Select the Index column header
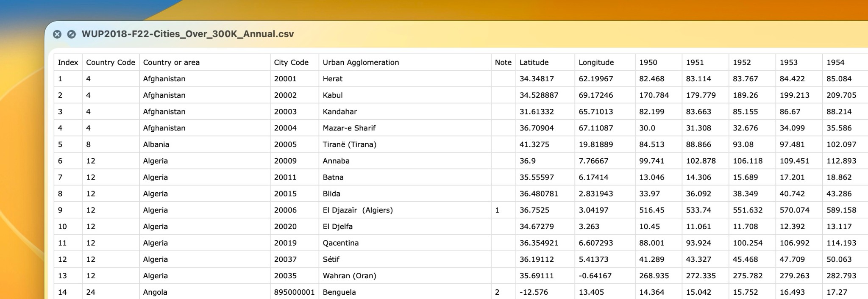Viewport: 868px width, 299px height. pos(68,62)
